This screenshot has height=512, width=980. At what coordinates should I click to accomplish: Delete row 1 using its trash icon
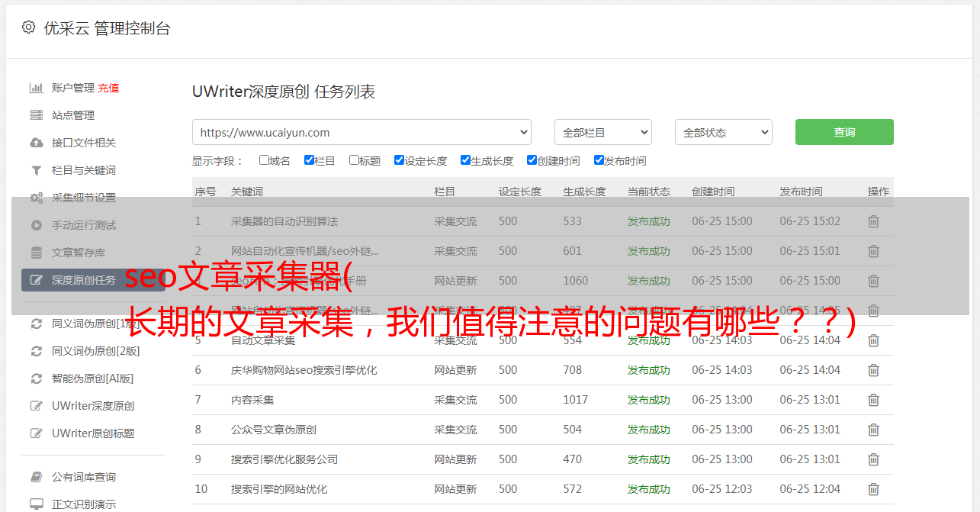click(x=873, y=221)
